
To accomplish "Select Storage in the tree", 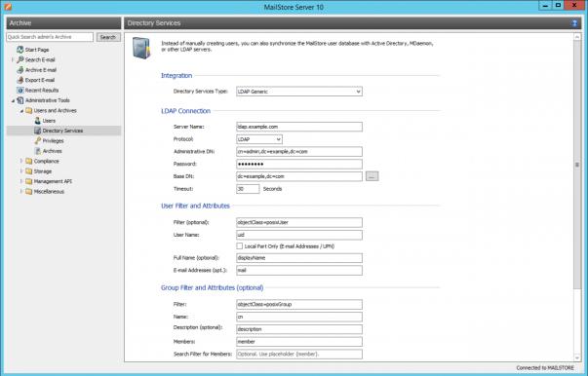I will point(43,171).
